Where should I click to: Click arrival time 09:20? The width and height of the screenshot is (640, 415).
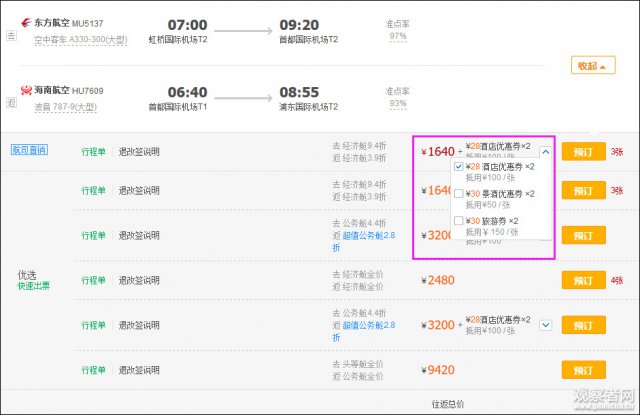[x=299, y=25]
